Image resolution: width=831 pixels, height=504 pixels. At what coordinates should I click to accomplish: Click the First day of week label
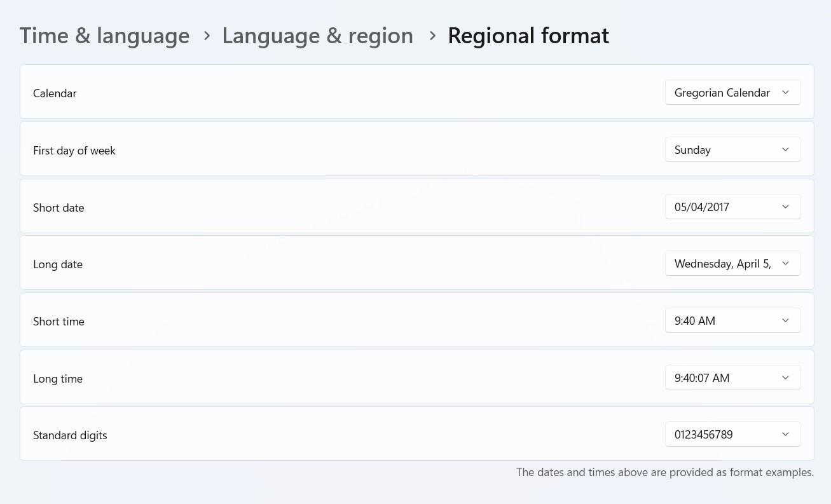[74, 151]
